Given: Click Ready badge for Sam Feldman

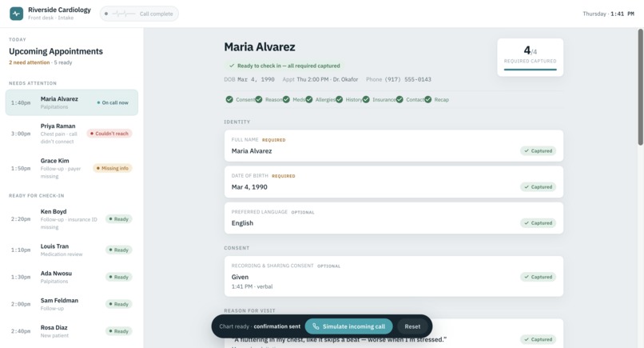Looking at the screenshot, I should (x=119, y=304).
